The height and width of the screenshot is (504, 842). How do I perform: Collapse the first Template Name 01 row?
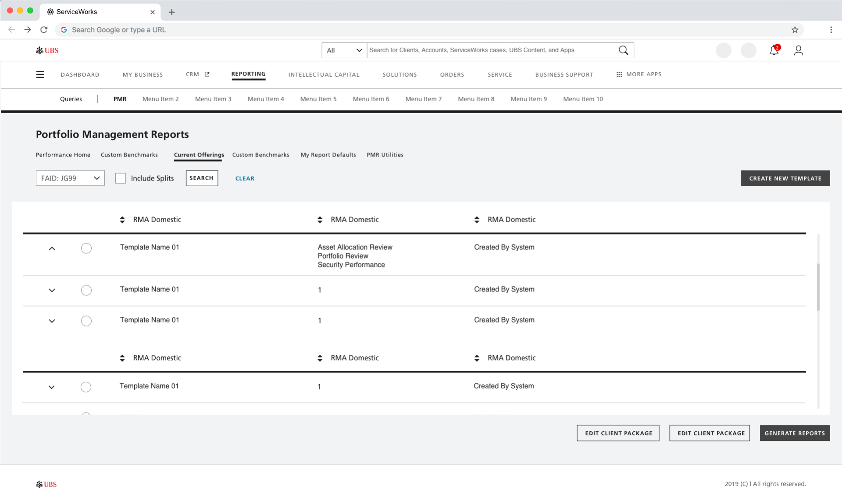tap(52, 248)
